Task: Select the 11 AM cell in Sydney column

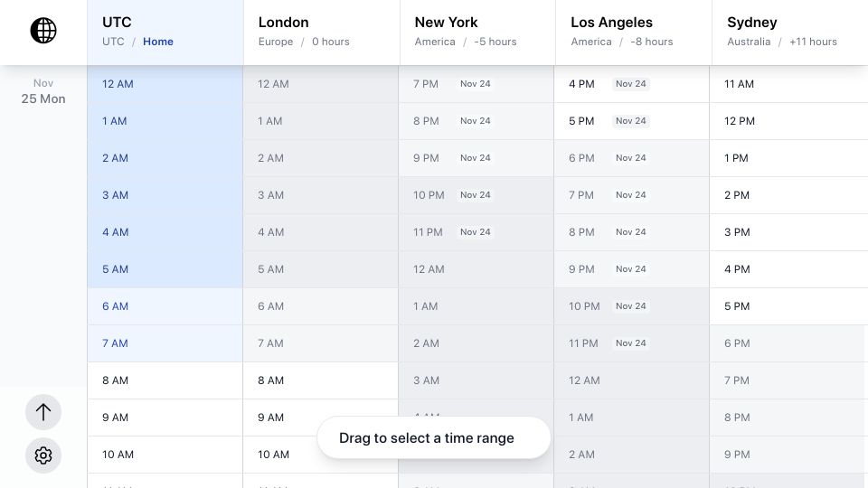Action: click(788, 84)
